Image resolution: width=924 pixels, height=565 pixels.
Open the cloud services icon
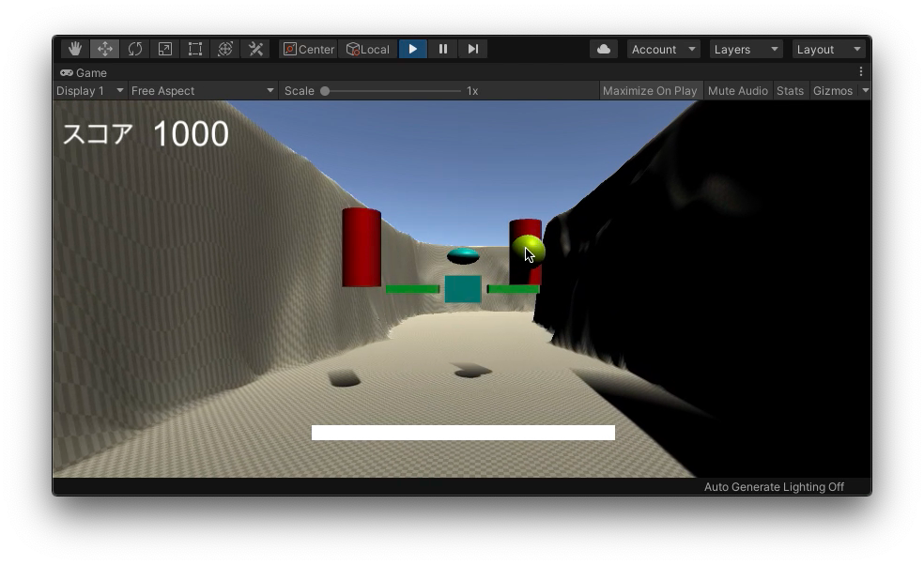tap(604, 49)
